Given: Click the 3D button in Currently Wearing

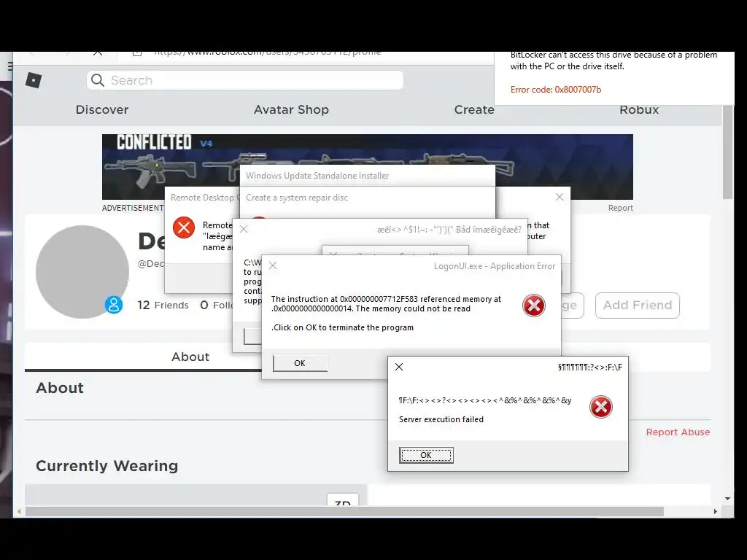Looking at the screenshot, I should pyautogui.click(x=343, y=500).
